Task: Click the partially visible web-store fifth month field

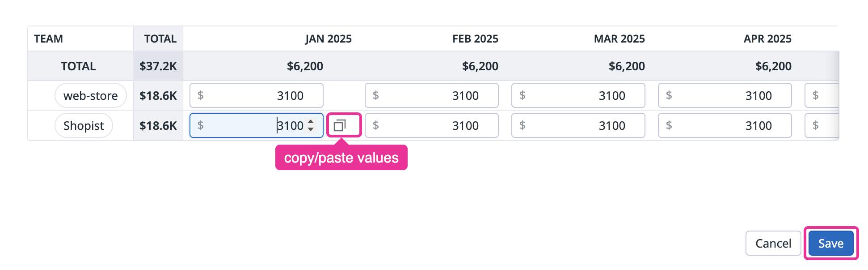Action: pos(822,95)
